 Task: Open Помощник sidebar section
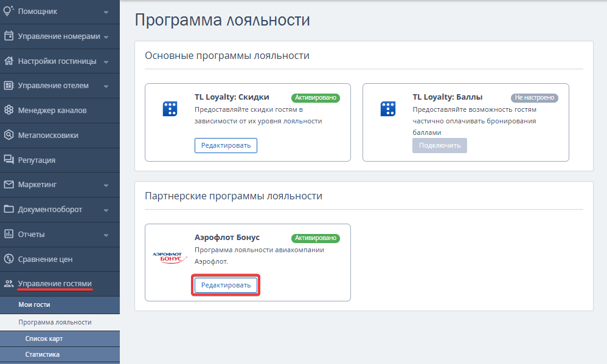tap(60, 12)
